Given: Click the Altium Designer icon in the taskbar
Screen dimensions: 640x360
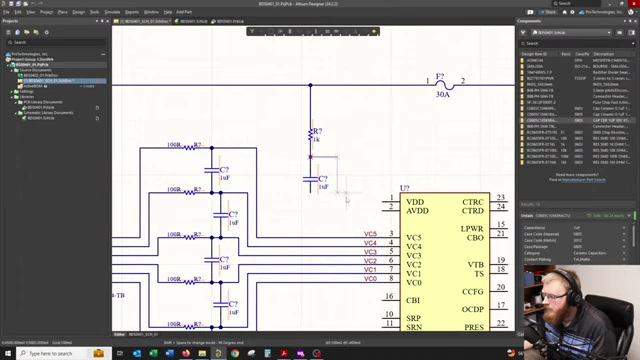Looking at the screenshot, I should (x=218, y=353).
